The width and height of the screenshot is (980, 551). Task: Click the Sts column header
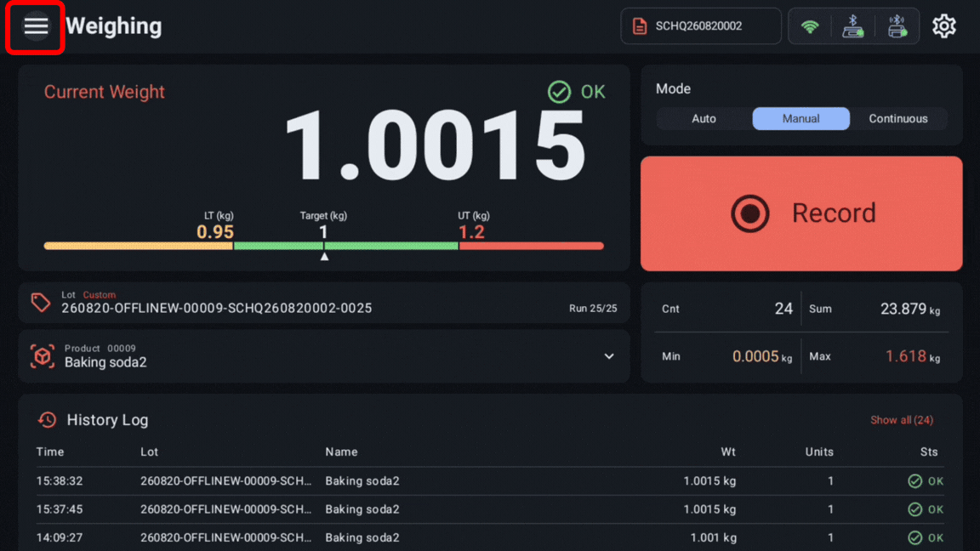pos(929,452)
